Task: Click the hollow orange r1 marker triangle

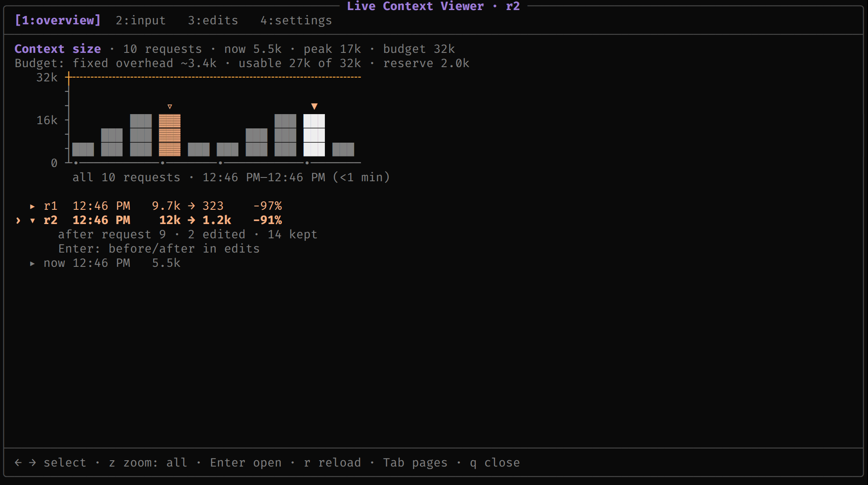Action: (x=170, y=107)
